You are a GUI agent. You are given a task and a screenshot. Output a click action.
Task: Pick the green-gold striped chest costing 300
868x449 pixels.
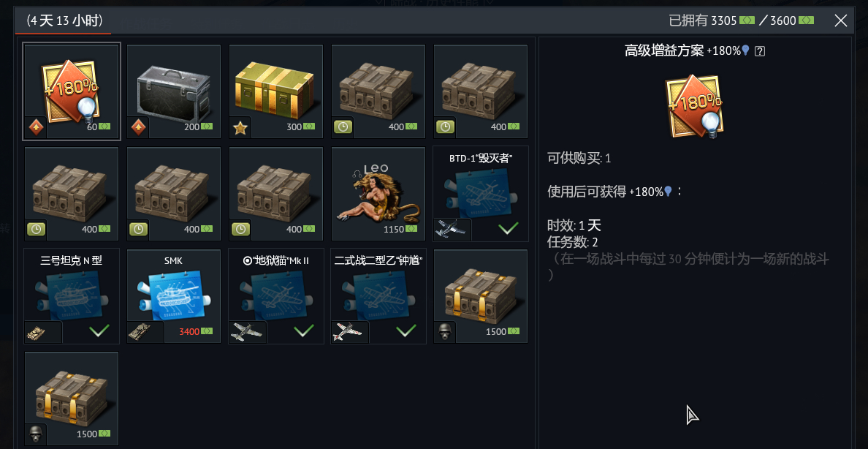pos(275,91)
